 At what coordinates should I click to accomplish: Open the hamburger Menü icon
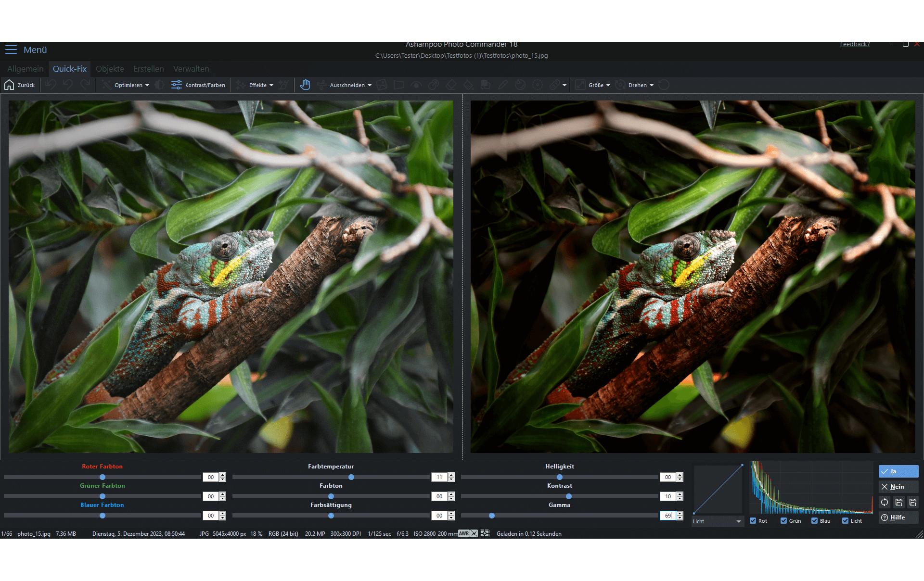11,50
